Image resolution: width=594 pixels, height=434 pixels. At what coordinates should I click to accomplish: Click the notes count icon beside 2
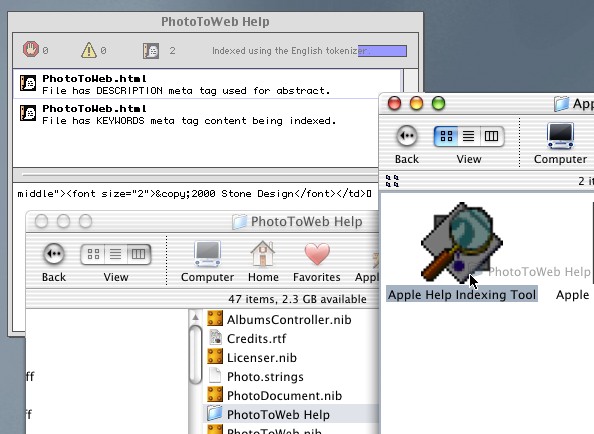(x=151, y=50)
